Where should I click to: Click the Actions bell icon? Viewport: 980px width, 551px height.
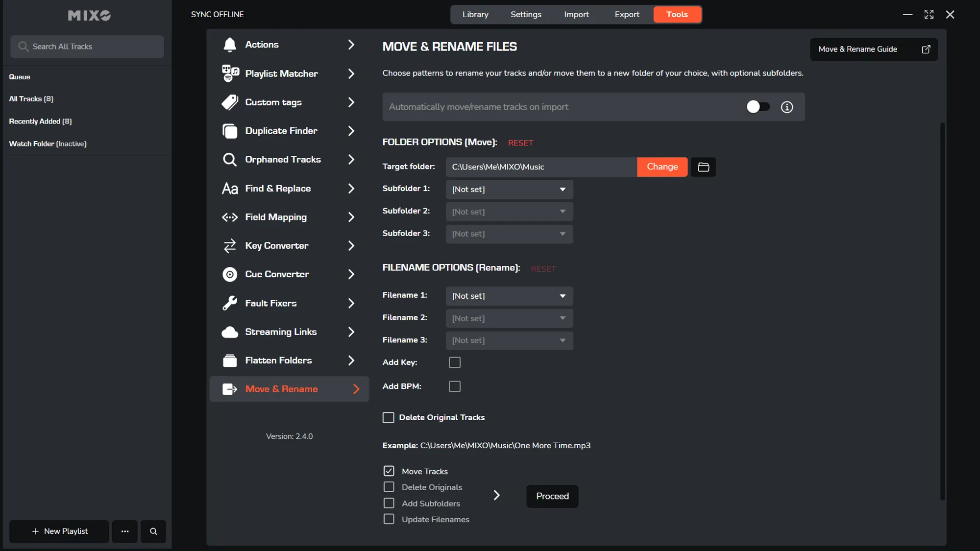tap(229, 45)
